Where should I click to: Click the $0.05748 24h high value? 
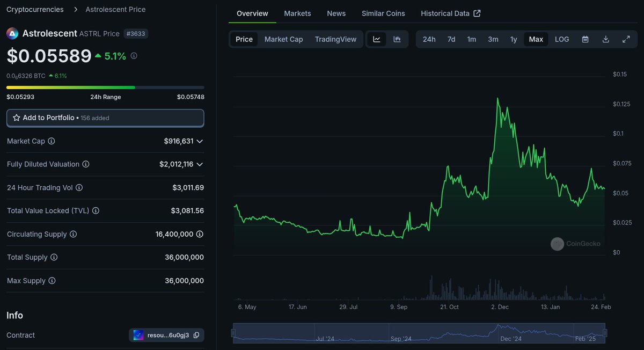click(x=191, y=97)
